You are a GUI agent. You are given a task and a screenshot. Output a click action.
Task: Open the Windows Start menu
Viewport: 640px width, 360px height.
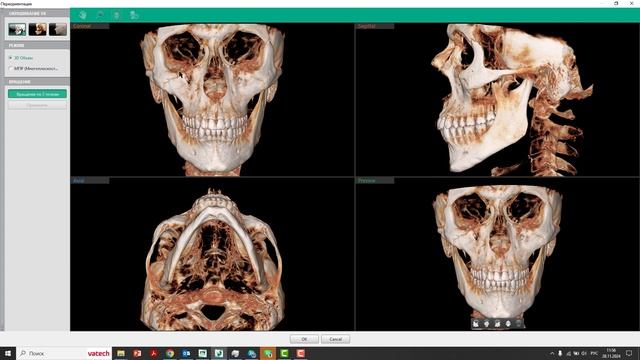pos(8,353)
